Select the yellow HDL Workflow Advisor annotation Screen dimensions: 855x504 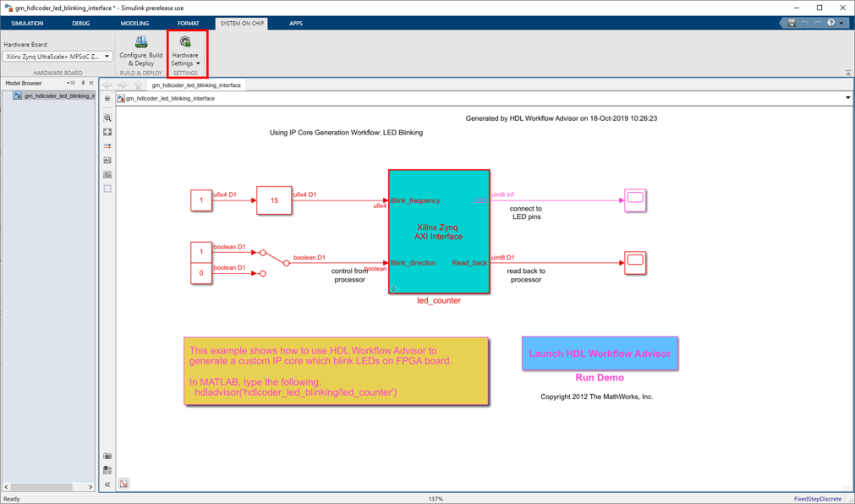click(336, 371)
